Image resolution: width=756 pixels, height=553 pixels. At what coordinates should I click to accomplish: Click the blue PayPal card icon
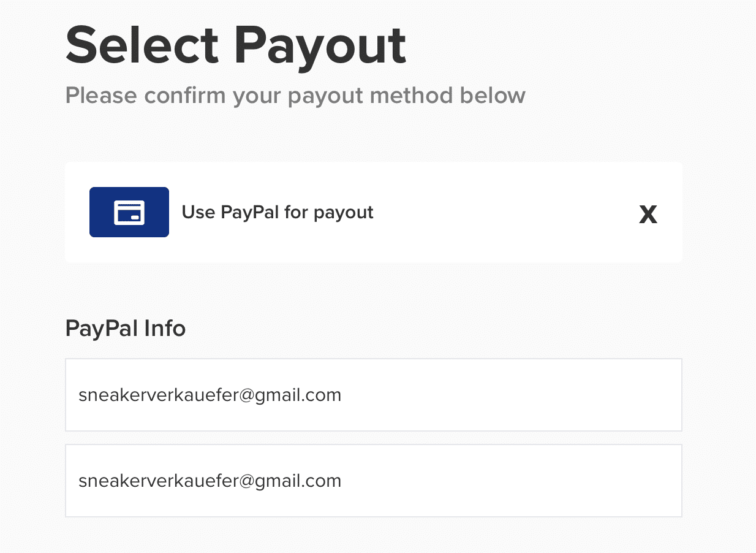click(x=129, y=212)
